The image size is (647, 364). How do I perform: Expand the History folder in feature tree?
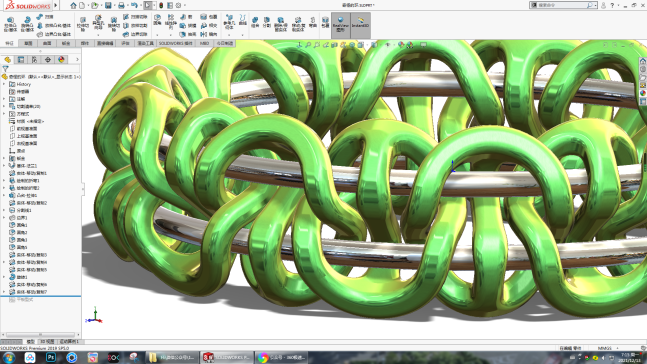pyautogui.click(x=4, y=84)
